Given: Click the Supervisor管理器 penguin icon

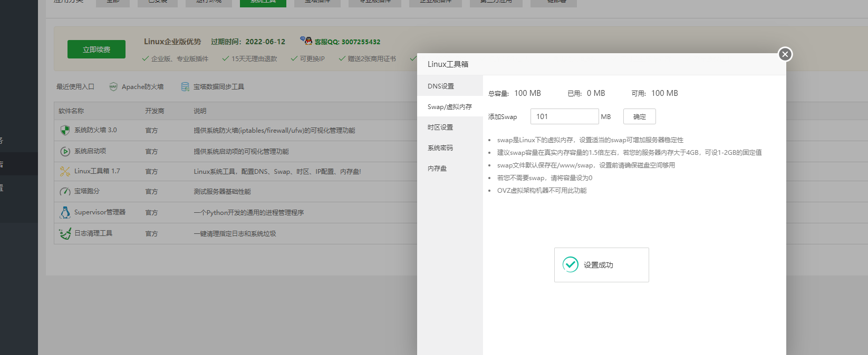Looking at the screenshot, I should (65, 212).
